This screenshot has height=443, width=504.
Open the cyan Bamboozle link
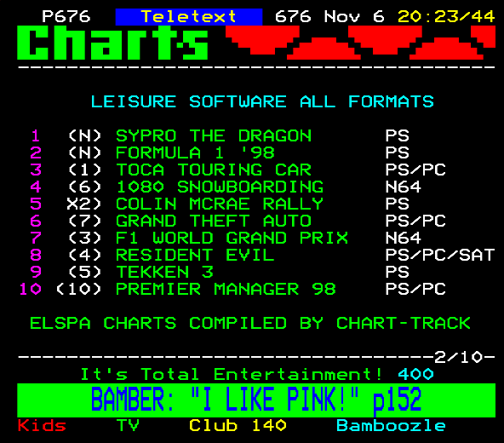(391, 426)
